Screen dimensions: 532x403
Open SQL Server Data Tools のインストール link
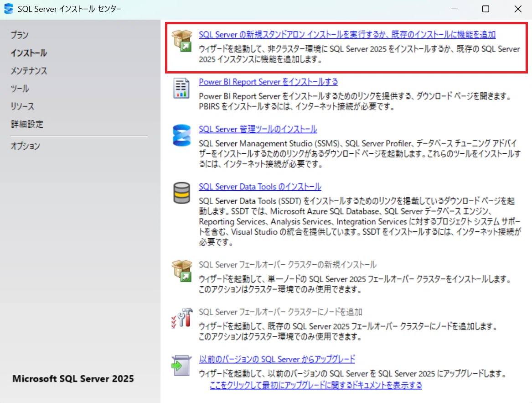tap(260, 187)
